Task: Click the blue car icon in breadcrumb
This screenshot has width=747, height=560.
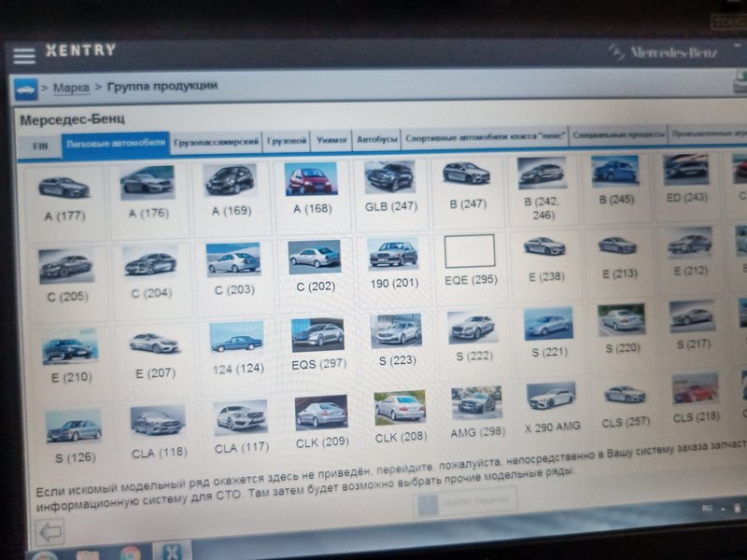Action: [x=25, y=90]
